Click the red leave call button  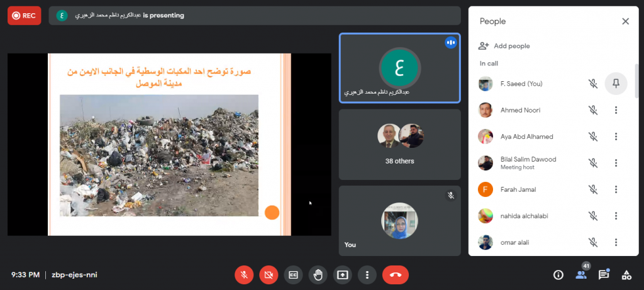(395, 275)
